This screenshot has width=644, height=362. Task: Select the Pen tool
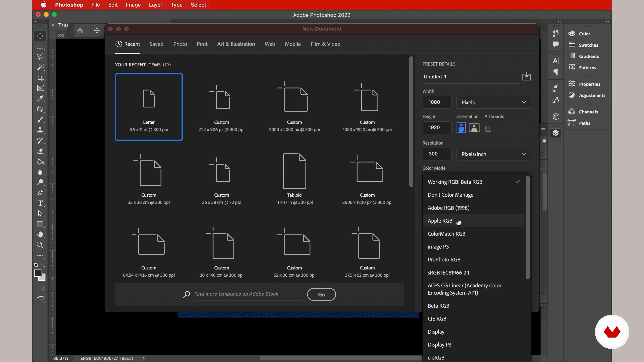[40, 193]
